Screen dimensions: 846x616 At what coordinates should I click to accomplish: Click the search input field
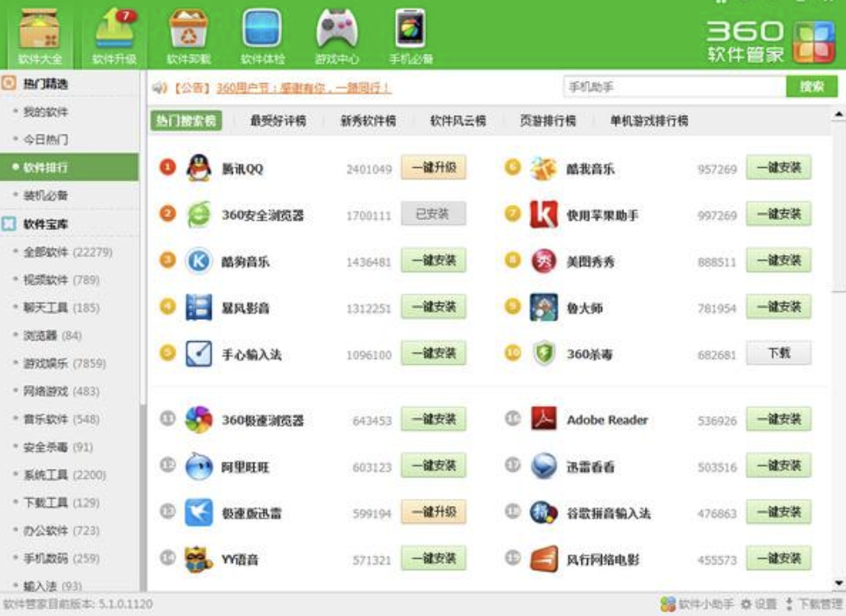[674, 87]
